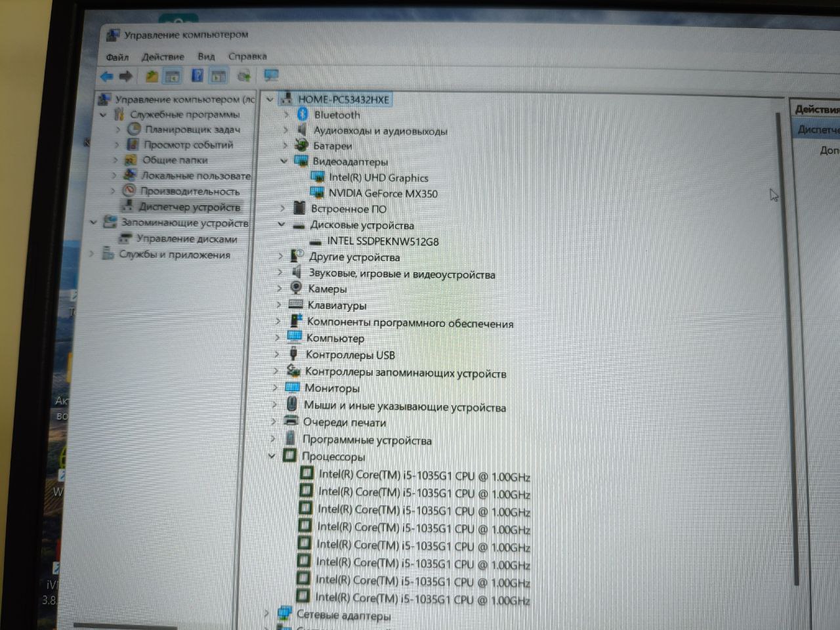Expand the Компьютер category
Image resolution: width=840 pixels, height=630 pixels.
[278, 338]
